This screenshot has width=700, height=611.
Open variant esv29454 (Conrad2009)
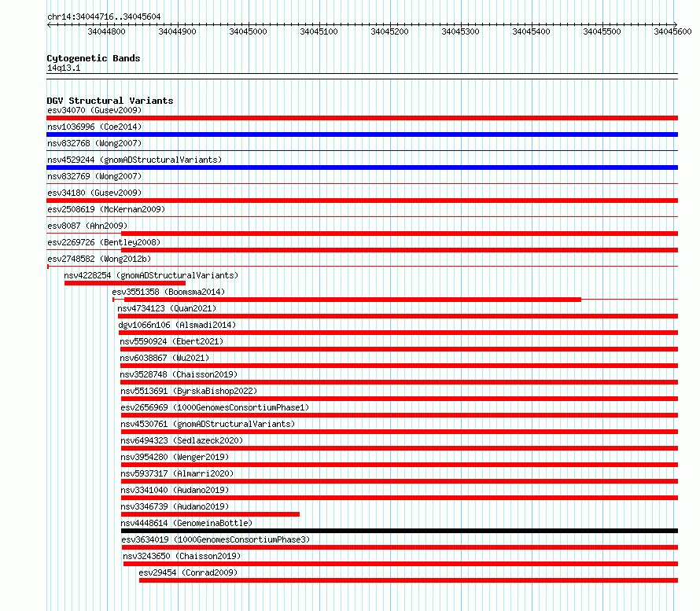click(x=188, y=572)
